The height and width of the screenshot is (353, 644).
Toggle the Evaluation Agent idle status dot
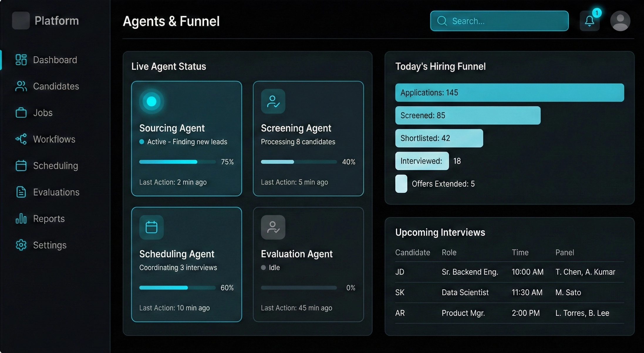[x=263, y=267]
